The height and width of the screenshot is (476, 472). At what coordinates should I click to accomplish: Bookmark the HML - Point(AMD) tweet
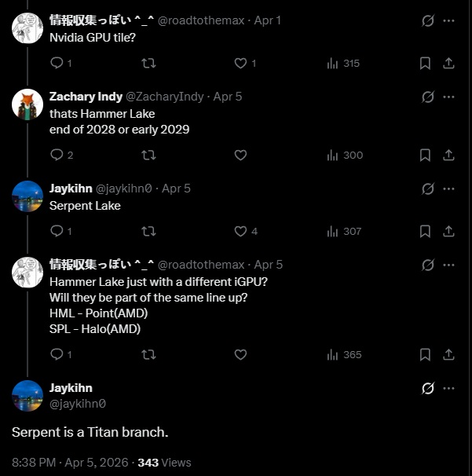coord(425,354)
